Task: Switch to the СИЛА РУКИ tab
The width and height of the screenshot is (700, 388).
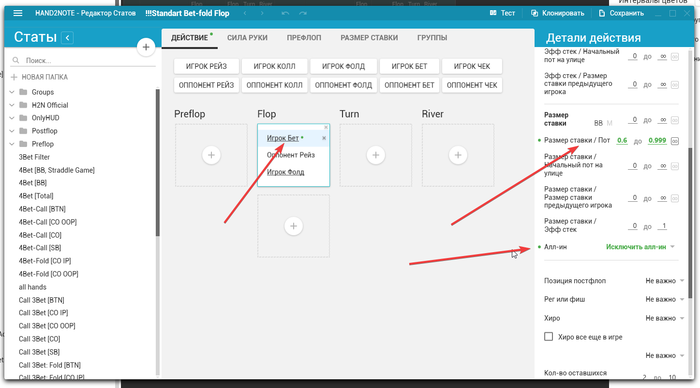Action: click(247, 38)
